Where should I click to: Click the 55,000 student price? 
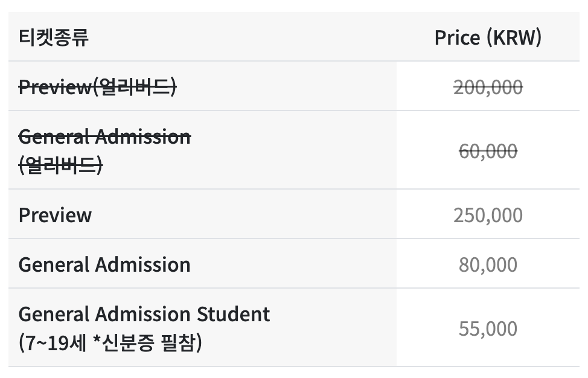tap(488, 328)
